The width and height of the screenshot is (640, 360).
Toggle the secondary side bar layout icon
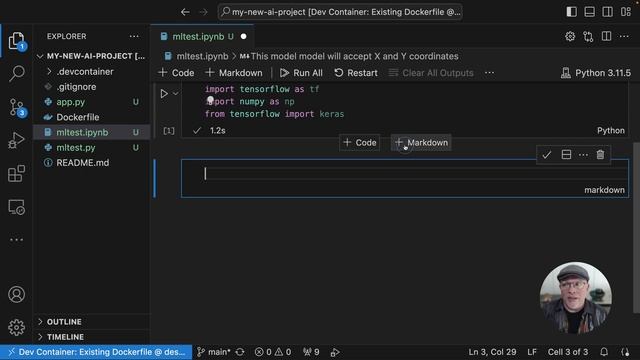(x=607, y=12)
